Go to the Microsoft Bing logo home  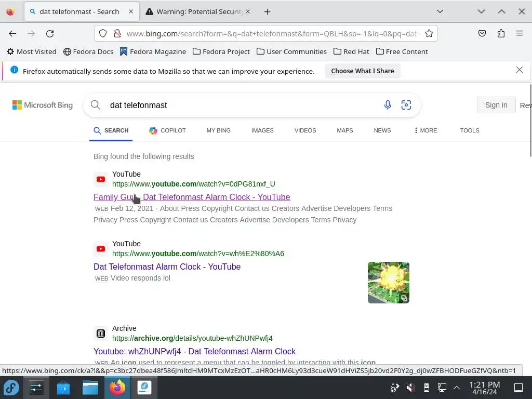(x=43, y=105)
